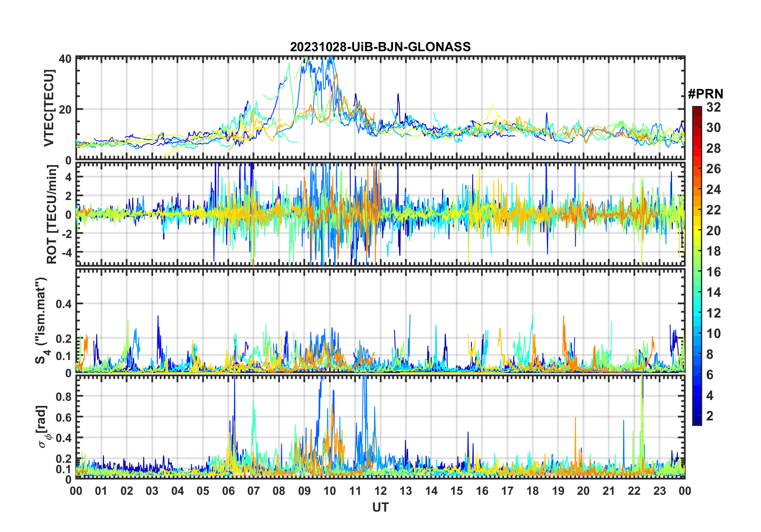
Task: Click the plot title 20231028-UiB-BJN-GLONASS
Action: [380, 47]
